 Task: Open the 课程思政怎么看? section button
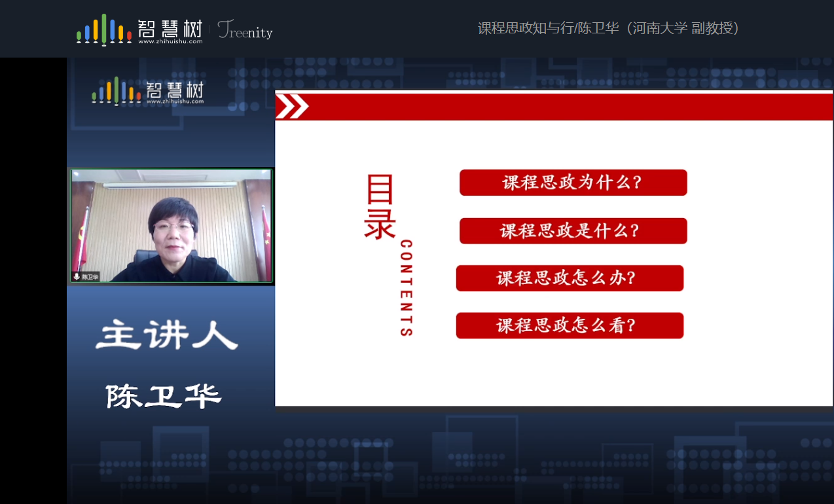(x=570, y=325)
